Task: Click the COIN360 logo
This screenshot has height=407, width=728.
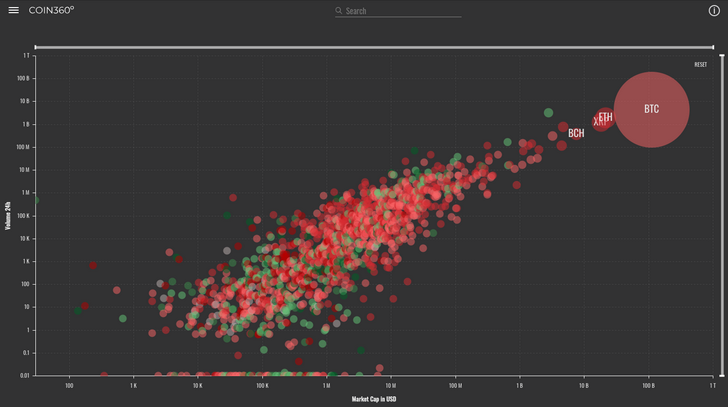Action: click(x=51, y=10)
